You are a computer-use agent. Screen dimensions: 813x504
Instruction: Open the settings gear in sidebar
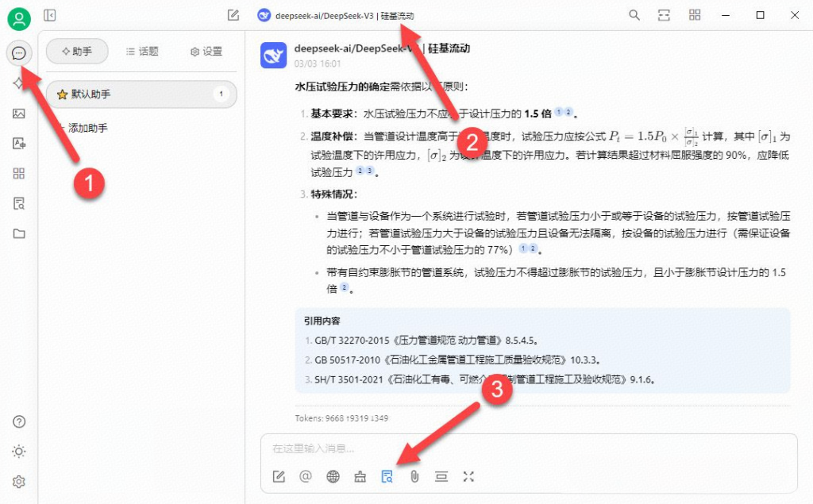coord(19,482)
